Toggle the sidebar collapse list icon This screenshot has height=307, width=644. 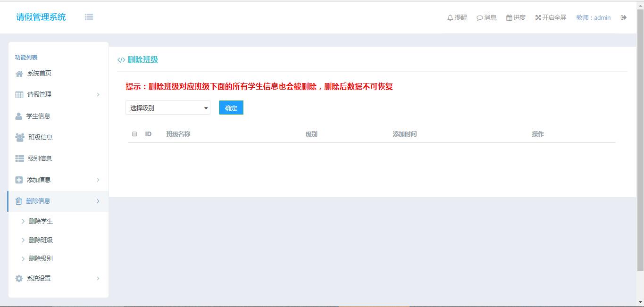89,17
